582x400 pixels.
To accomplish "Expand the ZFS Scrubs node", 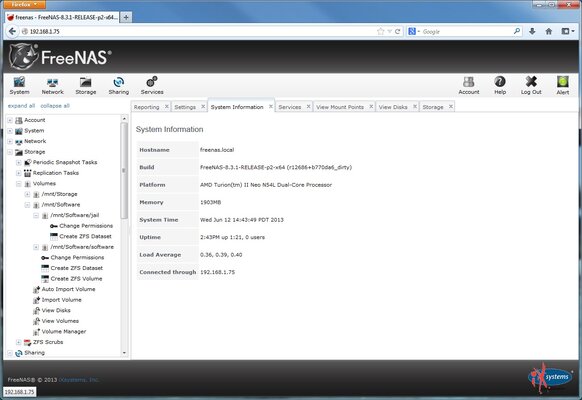I will [x=19, y=342].
